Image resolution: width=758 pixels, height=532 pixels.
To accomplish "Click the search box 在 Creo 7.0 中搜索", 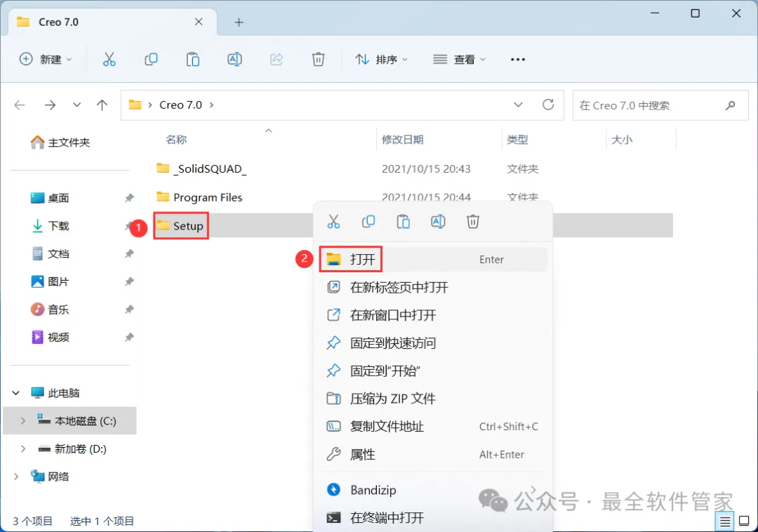I will click(660, 105).
